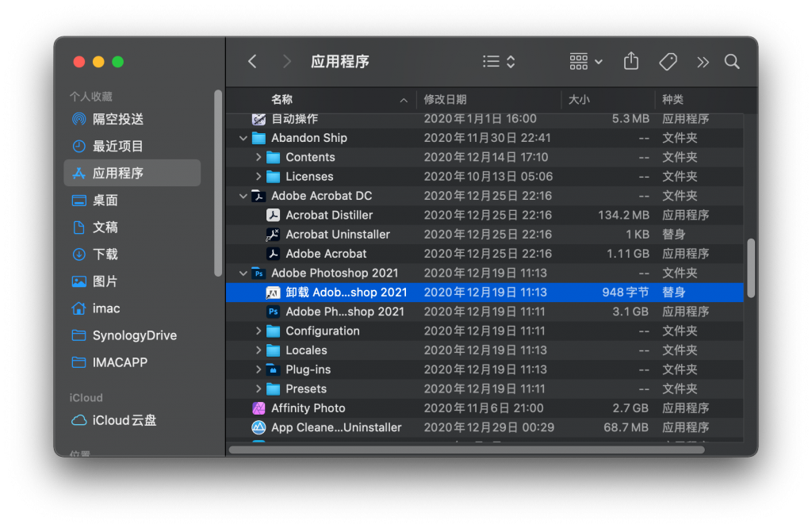Open 下载 in sidebar
The height and width of the screenshot is (528, 812).
coord(132,254)
